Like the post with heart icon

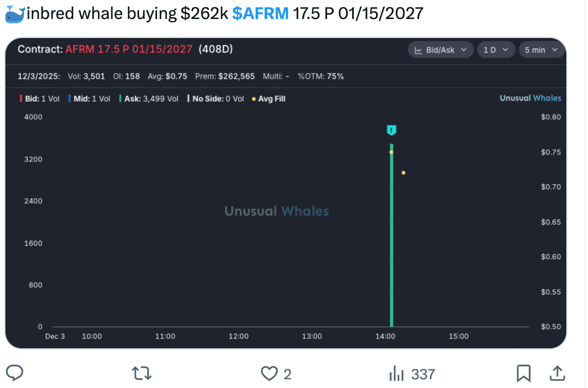tap(269, 373)
